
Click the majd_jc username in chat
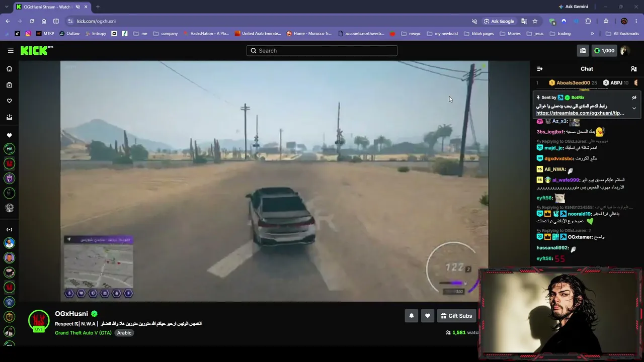(x=553, y=148)
